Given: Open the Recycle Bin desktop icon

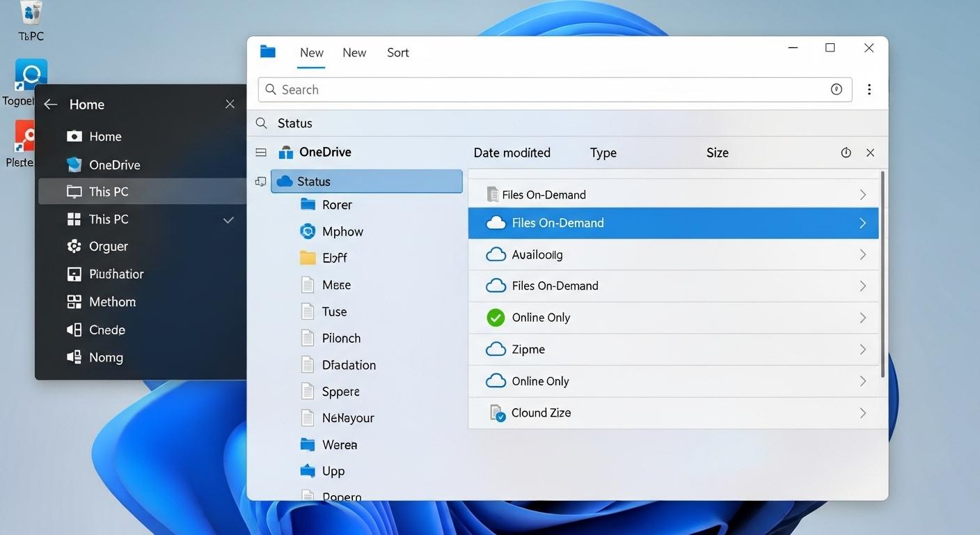Looking at the screenshot, I should (31, 15).
